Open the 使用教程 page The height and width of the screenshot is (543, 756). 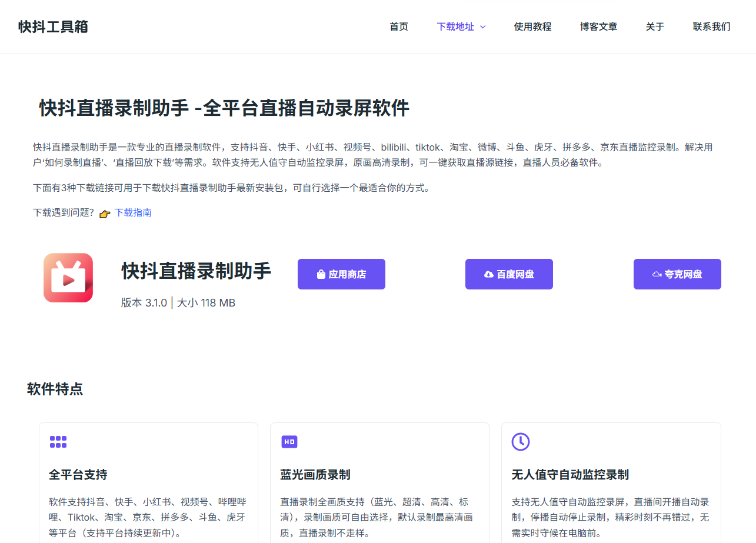click(532, 26)
